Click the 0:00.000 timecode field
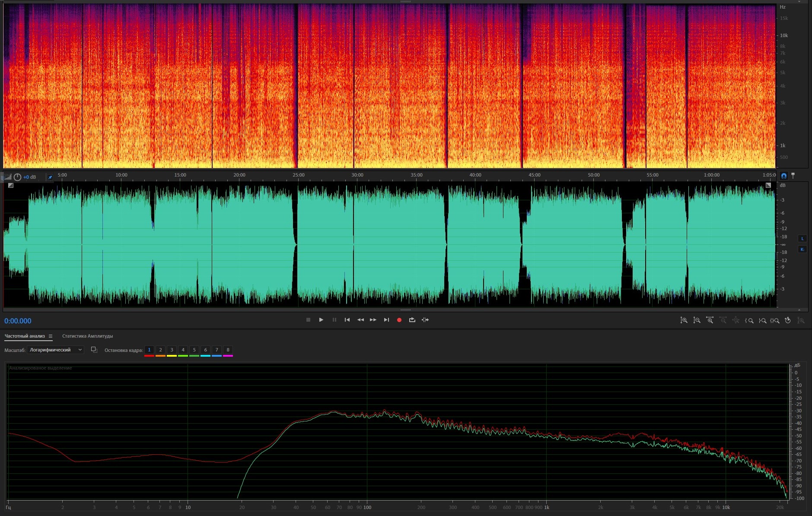Screen dimensions: 812x516 coord(18,321)
